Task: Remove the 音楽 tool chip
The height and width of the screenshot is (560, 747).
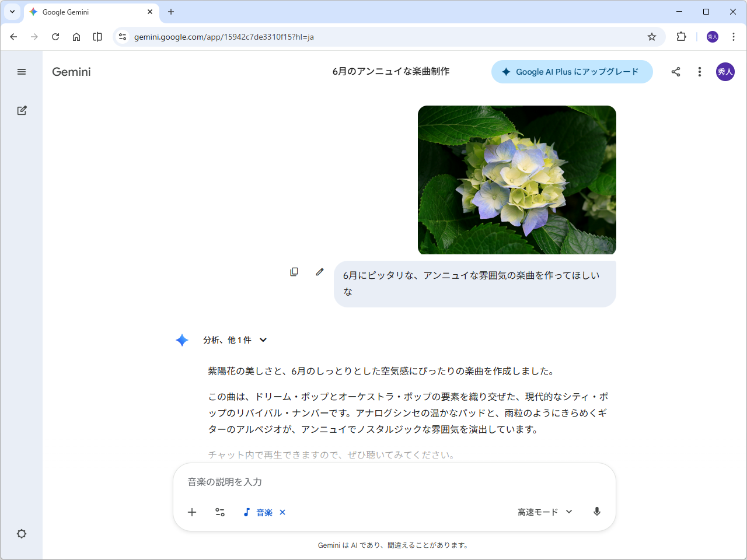Action: (282, 512)
